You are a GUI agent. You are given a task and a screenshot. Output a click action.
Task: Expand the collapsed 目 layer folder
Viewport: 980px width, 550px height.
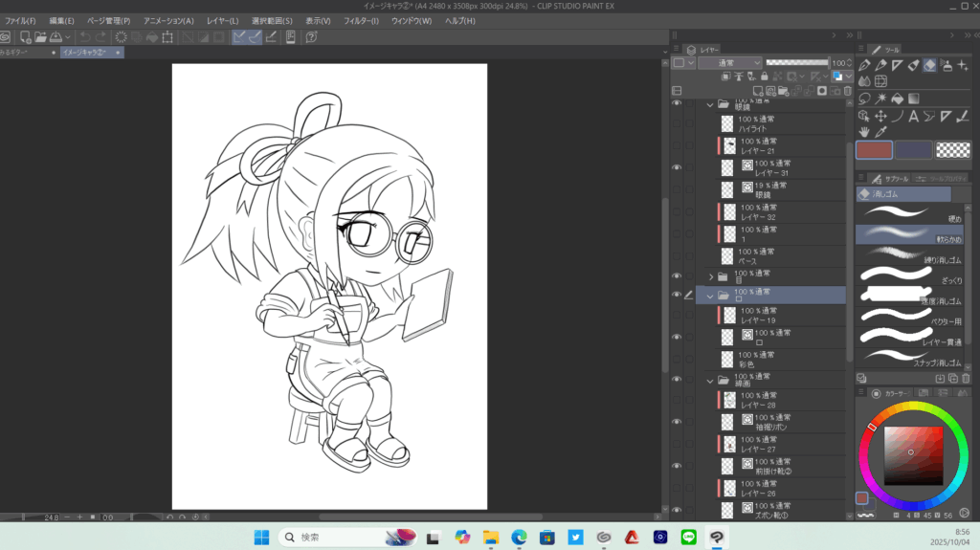tap(710, 276)
